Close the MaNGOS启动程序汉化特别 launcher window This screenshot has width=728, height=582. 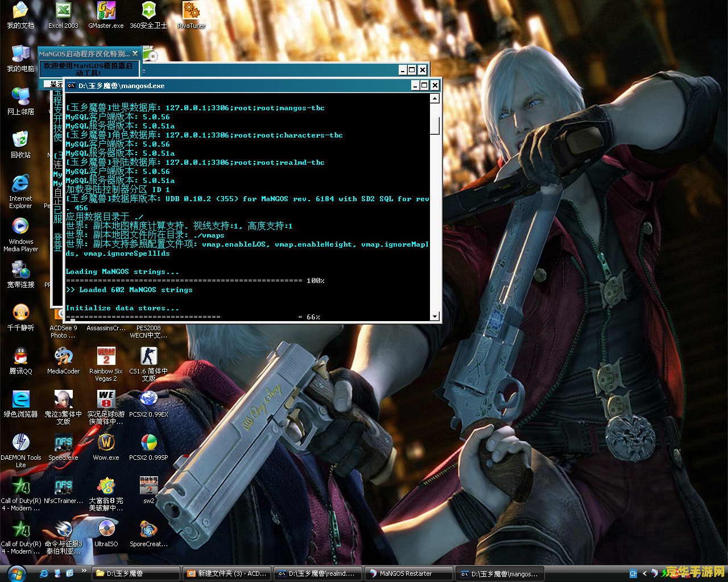pyautogui.click(x=135, y=53)
